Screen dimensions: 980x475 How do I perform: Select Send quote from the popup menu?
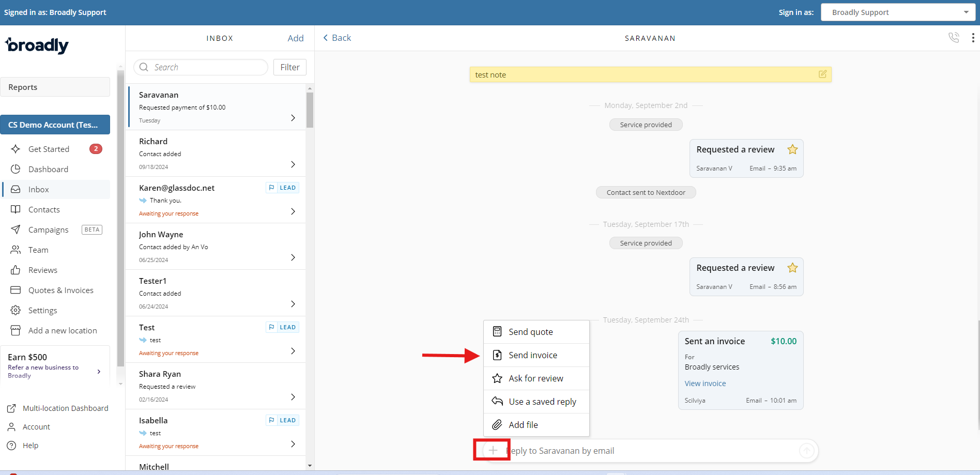point(537,332)
